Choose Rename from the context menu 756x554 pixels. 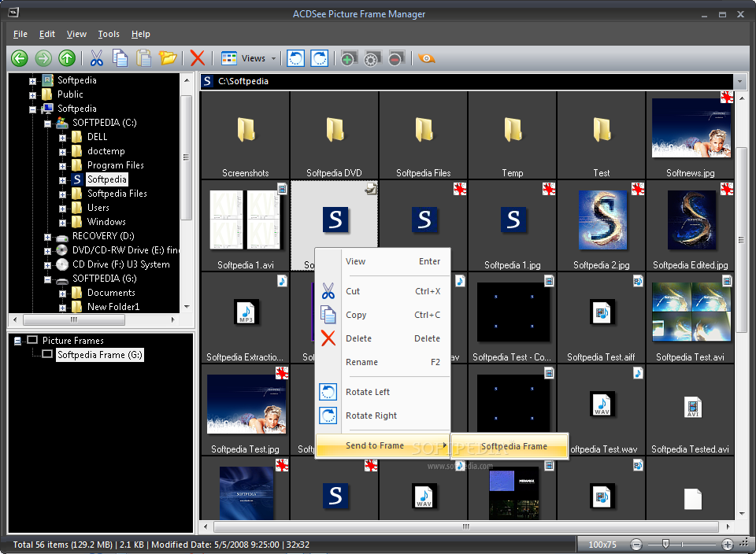(361, 362)
